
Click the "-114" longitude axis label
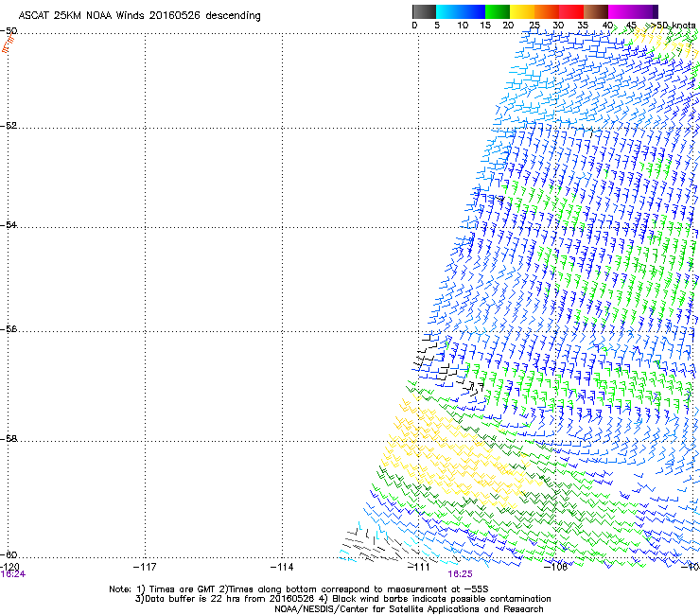282,567
